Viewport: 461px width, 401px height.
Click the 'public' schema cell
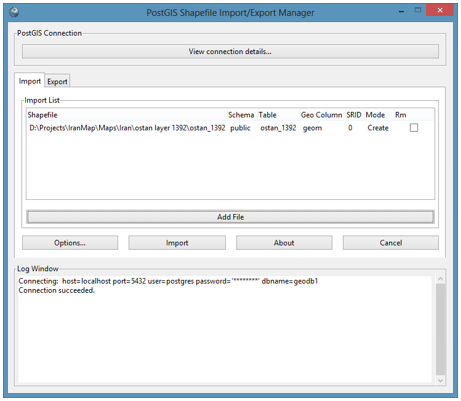pyautogui.click(x=240, y=128)
